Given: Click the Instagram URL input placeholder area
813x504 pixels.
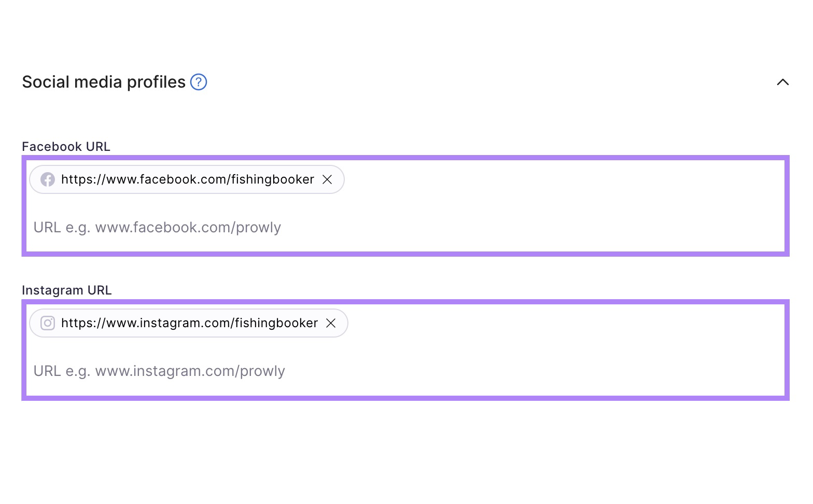Looking at the screenshot, I should point(159,371).
